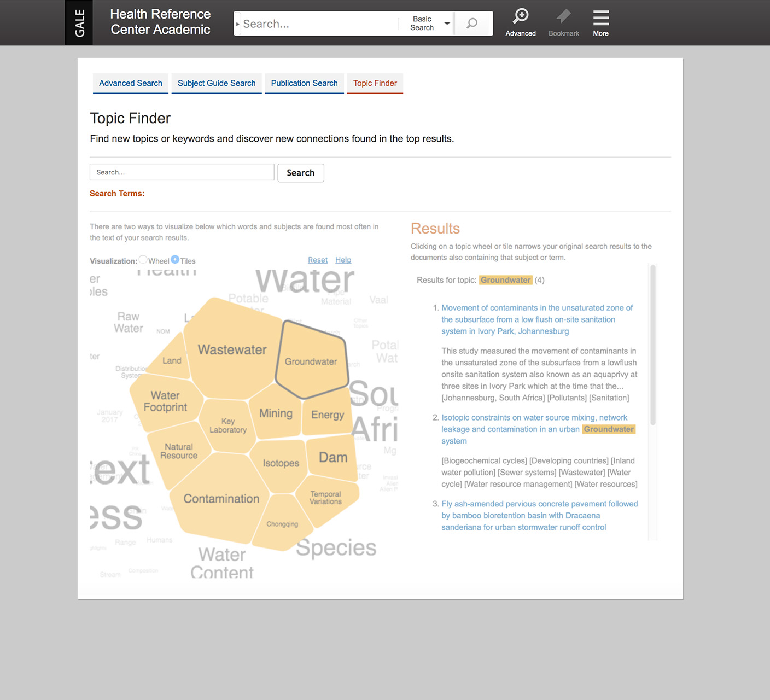Select the Tiles visualization radio button
This screenshot has width=770, height=700.
click(175, 260)
